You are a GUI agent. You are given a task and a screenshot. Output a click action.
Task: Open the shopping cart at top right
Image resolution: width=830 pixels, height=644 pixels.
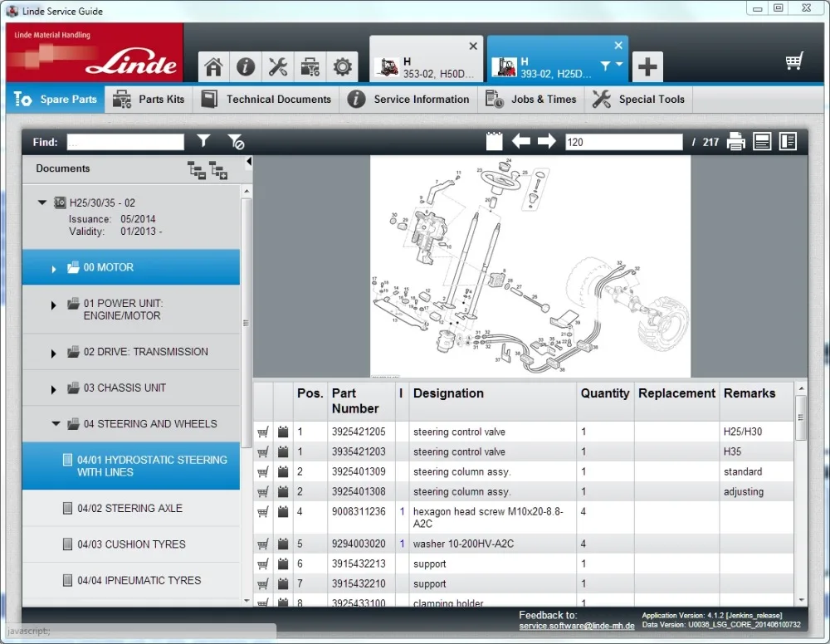794,61
